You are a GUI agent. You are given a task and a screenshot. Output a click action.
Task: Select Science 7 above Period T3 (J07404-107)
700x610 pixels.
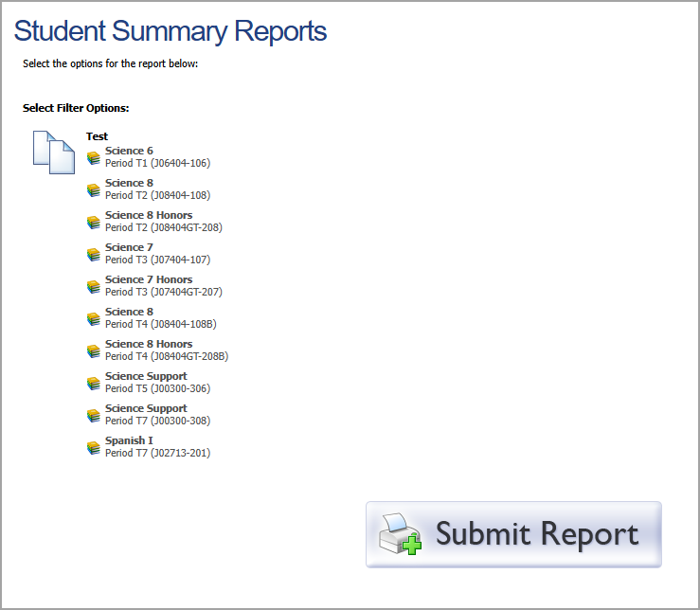(129, 247)
